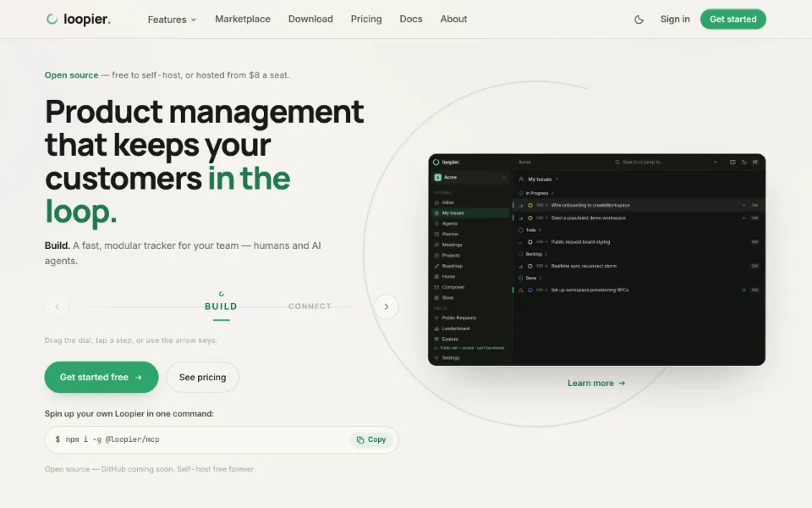812x508 pixels.
Task: Open the Explore icon in the preview sidebar
Action: point(436,339)
